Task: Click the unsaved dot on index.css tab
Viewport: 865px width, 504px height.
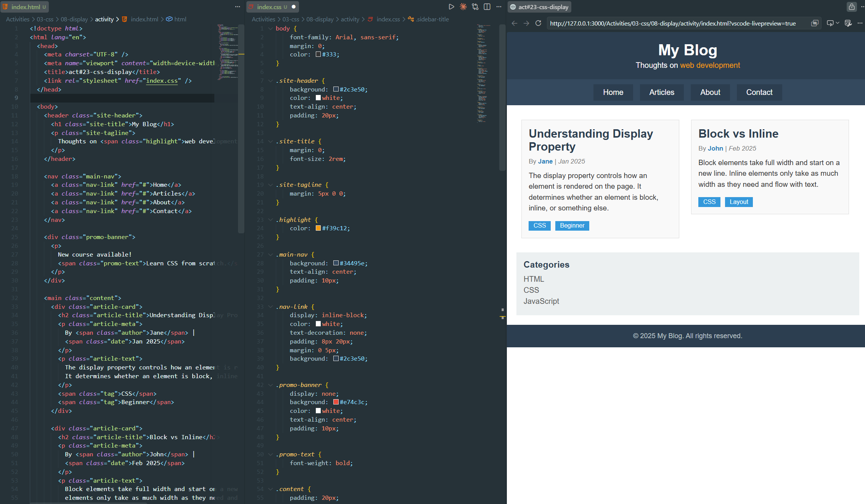Action: pos(294,7)
